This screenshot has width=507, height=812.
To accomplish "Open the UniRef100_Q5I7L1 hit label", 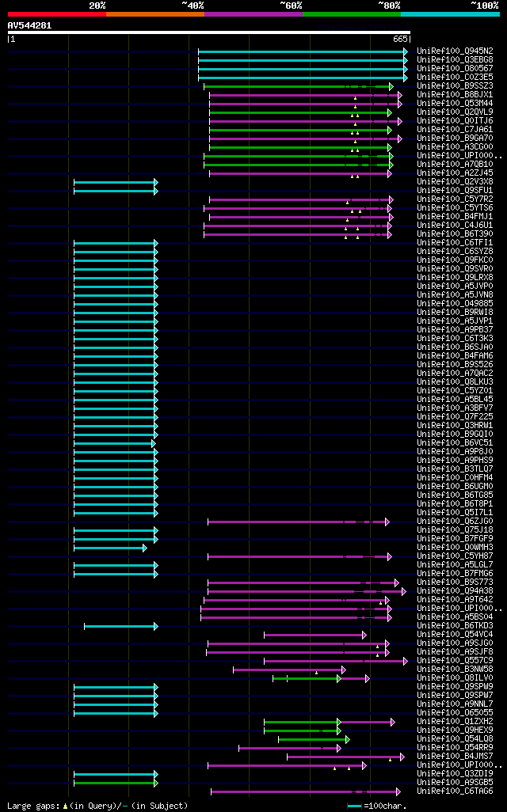I will point(456,512).
